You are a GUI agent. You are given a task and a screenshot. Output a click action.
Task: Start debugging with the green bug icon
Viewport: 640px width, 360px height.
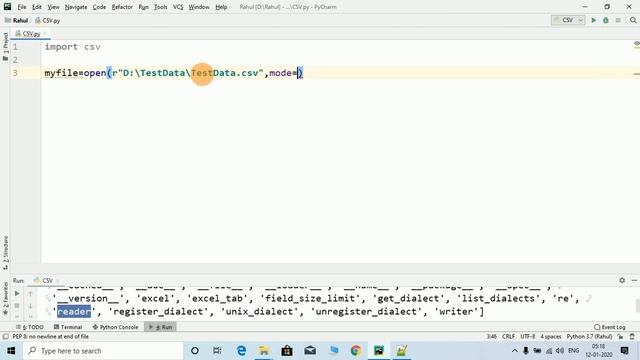pos(606,20)
